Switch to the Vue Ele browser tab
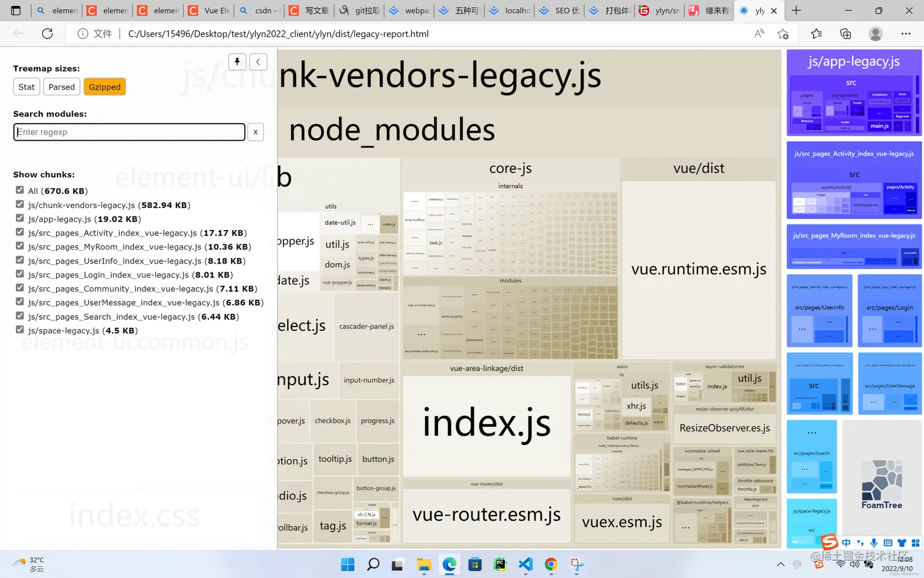Screen dimensions: 924x578 click(210, 10)
